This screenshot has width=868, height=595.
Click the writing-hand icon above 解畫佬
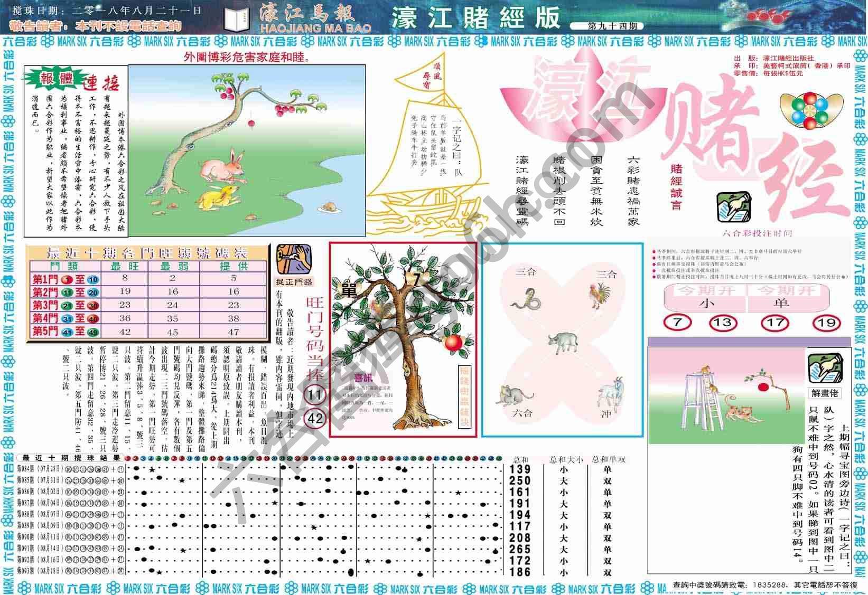click(826, 369)
